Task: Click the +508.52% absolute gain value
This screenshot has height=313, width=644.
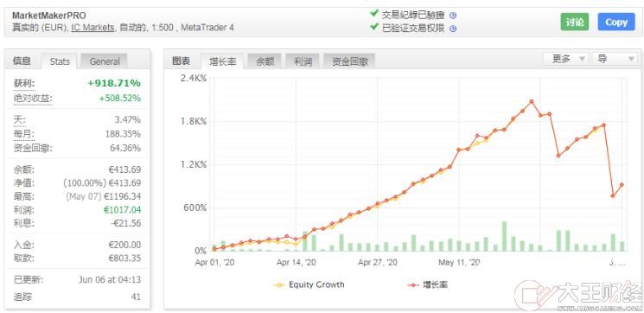Action: click(119, 99)
